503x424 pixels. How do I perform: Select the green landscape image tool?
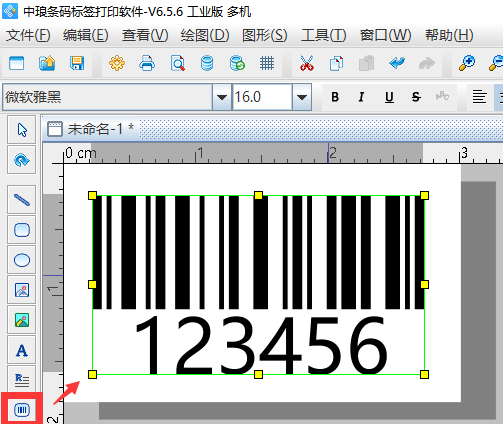[x=22, y=320]
